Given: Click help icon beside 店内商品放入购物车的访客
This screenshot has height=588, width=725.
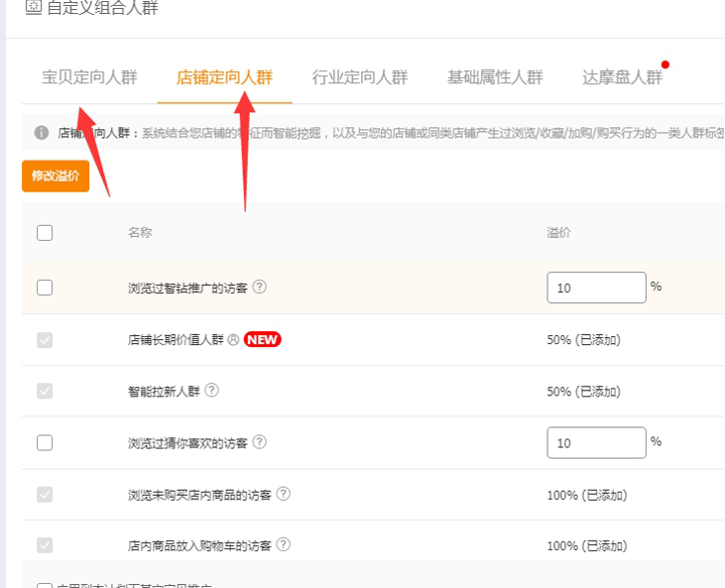Looking at the screenshot, I should 284,545.
